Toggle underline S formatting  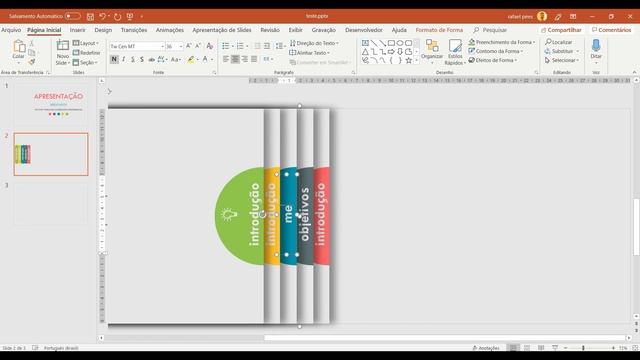coord(133,60)
